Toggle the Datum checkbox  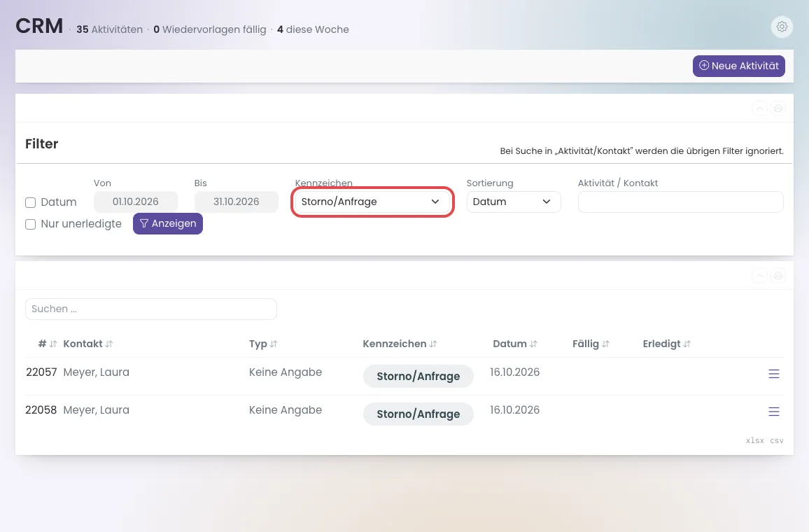(x=30, y=202)
